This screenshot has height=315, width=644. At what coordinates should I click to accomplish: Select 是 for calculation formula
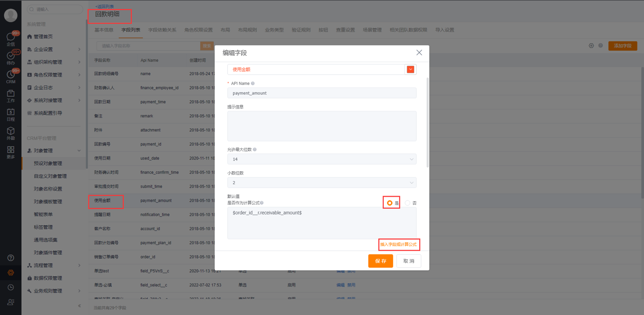click(390, 203)
